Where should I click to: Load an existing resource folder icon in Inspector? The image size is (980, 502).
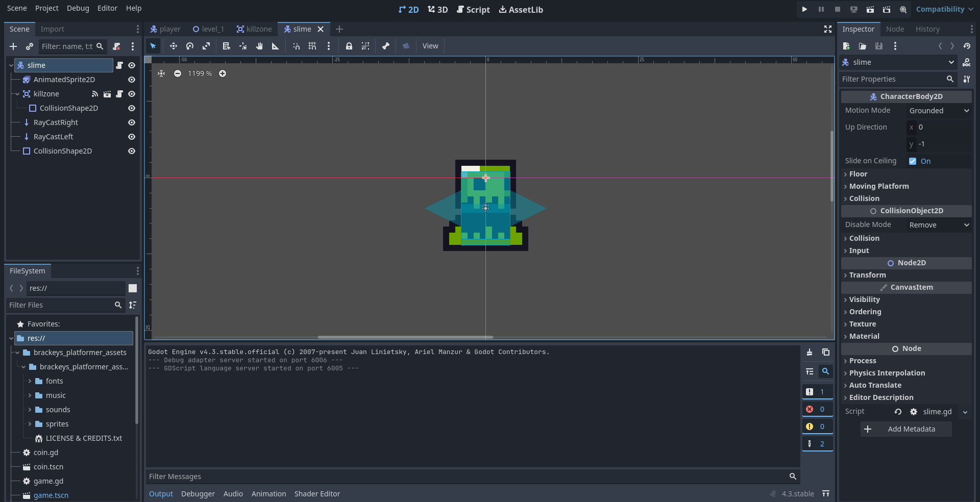(x=863, y=46)
